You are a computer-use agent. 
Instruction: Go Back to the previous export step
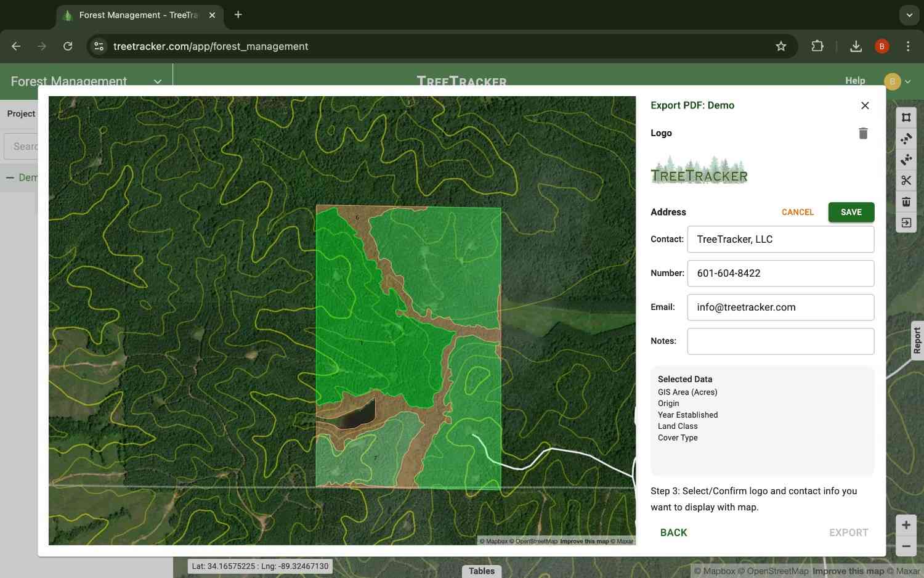point(673,532)
